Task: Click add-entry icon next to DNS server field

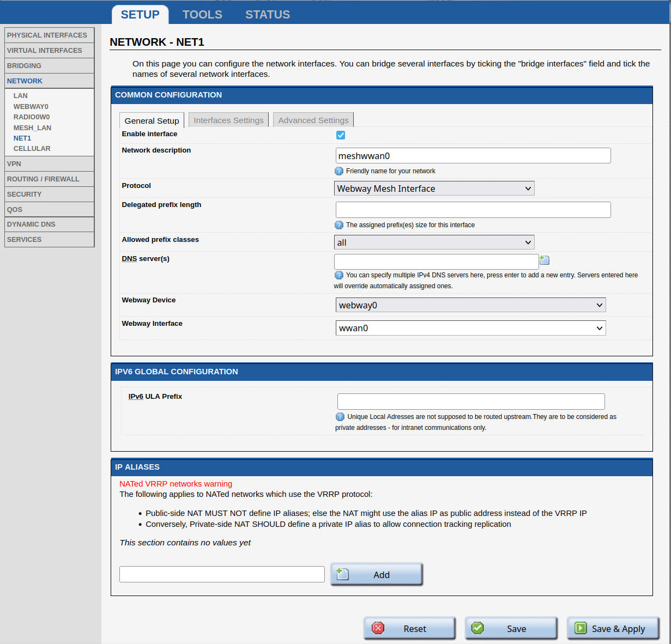Action: [544, 260]
